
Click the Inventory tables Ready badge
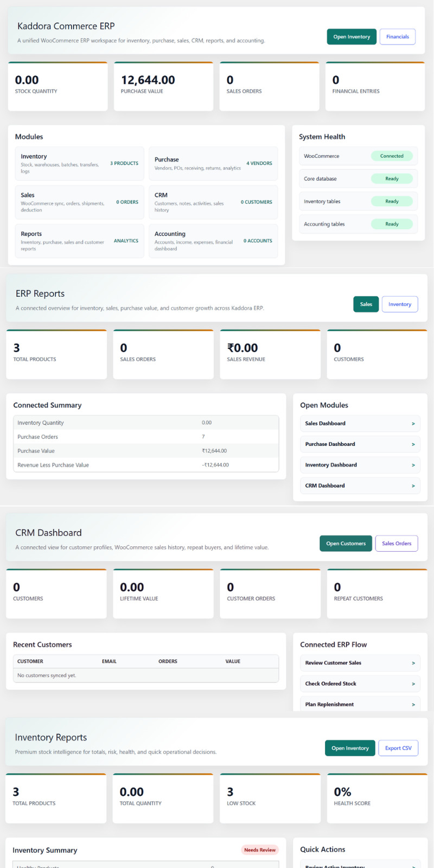click(x=392, y=201)
